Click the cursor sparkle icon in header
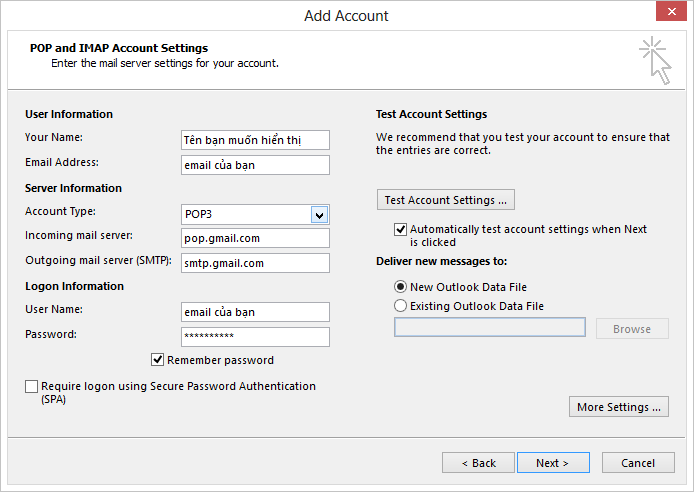Viewport: 694px width, 492px height. pyautogui.click(x=655, y=60)
